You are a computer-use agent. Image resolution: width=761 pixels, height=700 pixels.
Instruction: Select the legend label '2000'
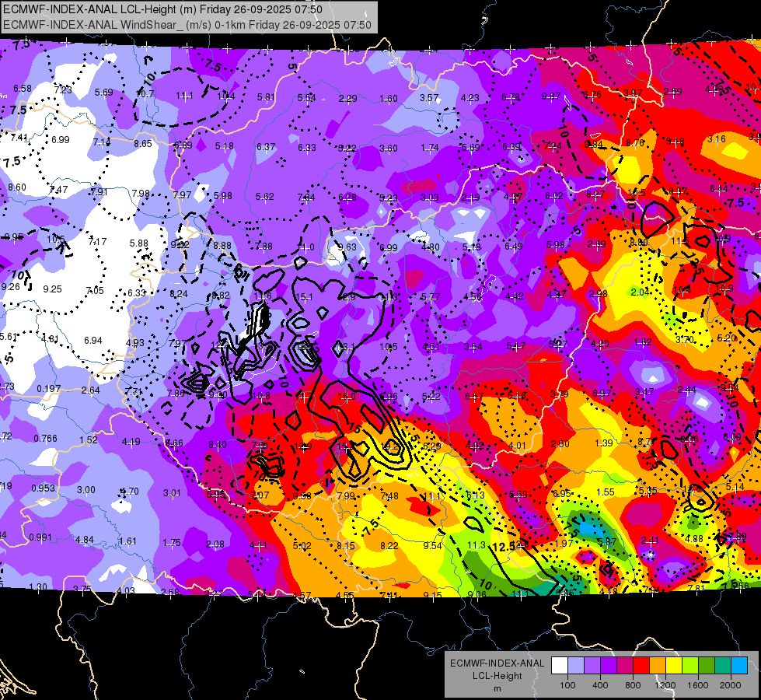click(x=731, y=685)
